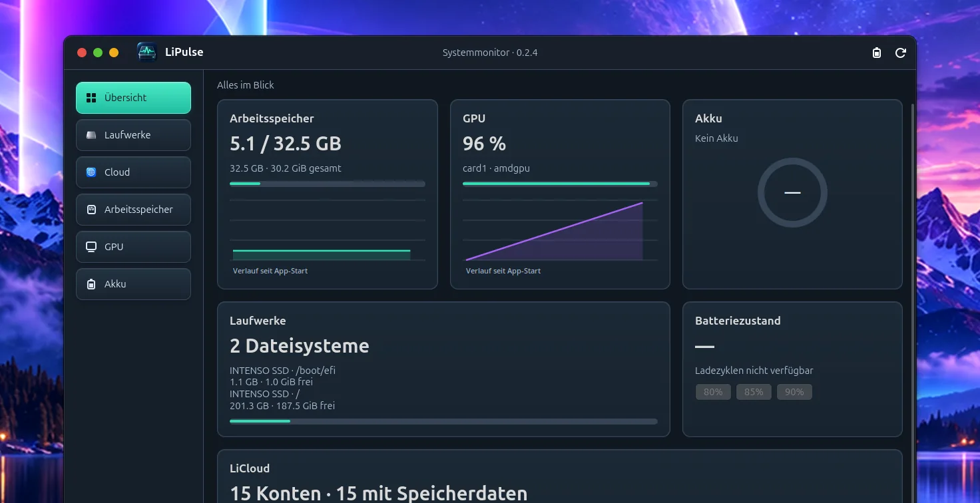The width and height of the screenshot is (980, 503).
Task: Click the Laufwerke storage usage bar
Action: click(443, 421)
